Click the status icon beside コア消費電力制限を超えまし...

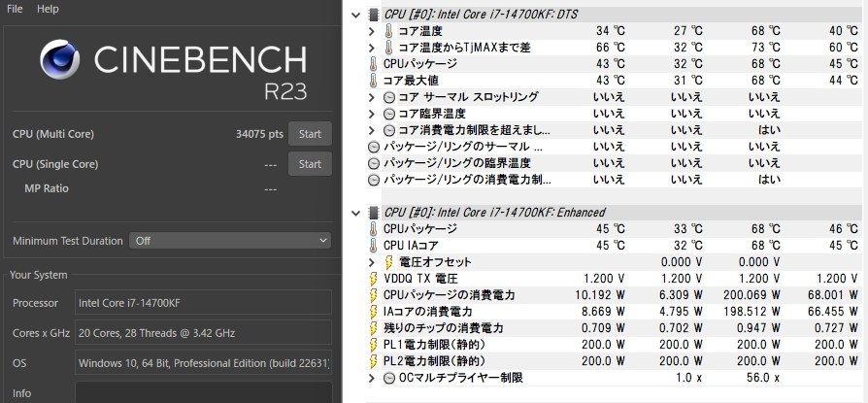point(389,131)
